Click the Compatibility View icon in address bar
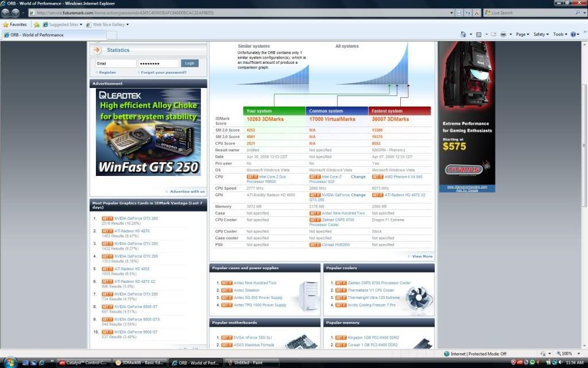The height and width of the screenshot is (368, 588). coord(459,13)
